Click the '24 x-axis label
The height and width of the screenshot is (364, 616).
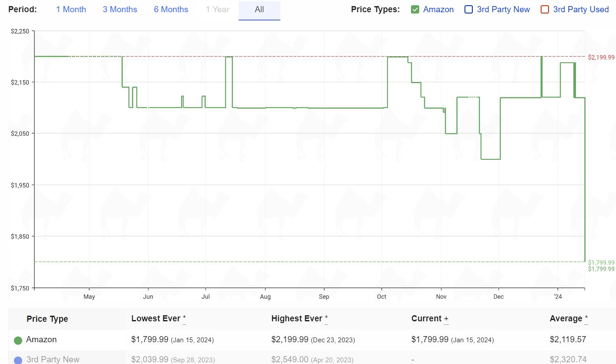click(558, 297)
